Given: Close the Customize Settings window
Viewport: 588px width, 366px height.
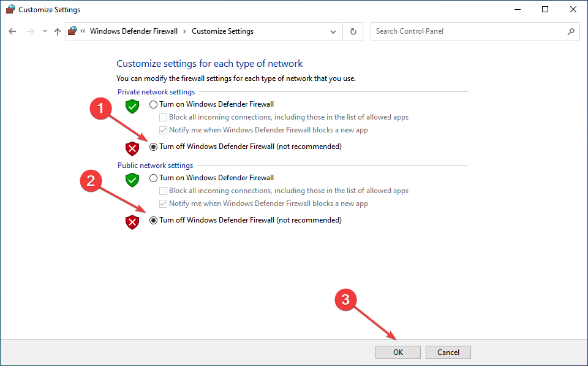Looking at the screenshot, I should tap(573, 9).
